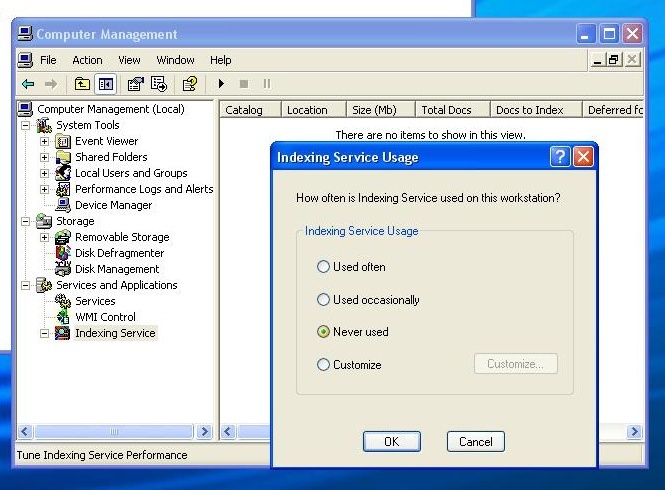Go back with the green Back arrow
Screen dimensions: 665x490
tap(28, 84)
